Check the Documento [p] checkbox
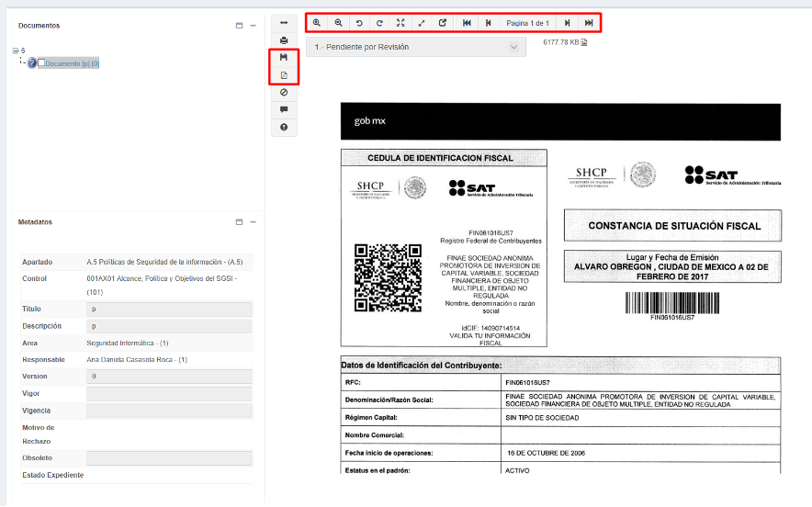Screen dimensions: 812x507 (x=41, y=63)
